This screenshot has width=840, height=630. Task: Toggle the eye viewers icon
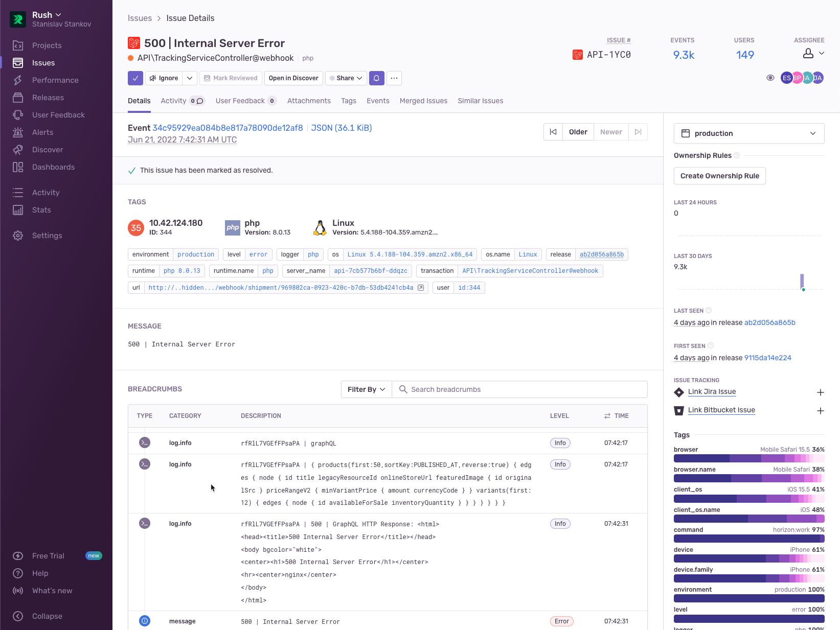click(x=770, y=78)
